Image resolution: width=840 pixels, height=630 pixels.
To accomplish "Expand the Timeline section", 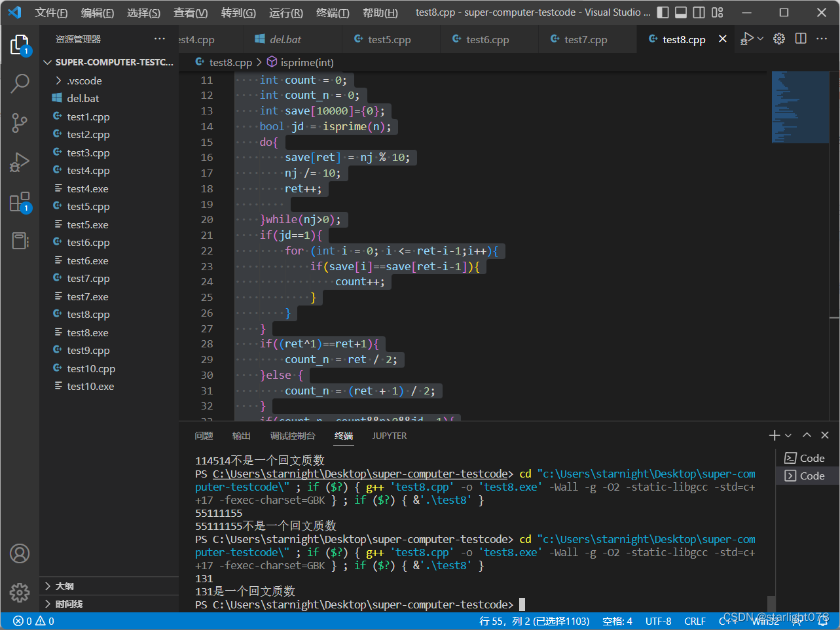I will (x=109, y=604).
